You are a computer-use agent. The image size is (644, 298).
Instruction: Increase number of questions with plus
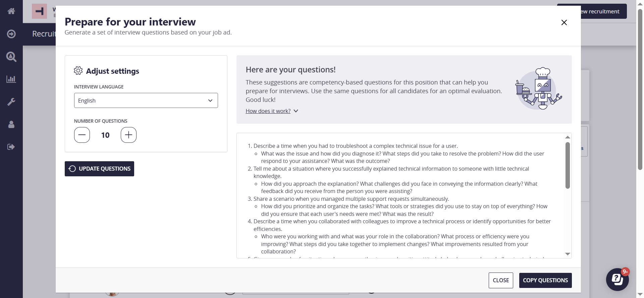(128, 135)
